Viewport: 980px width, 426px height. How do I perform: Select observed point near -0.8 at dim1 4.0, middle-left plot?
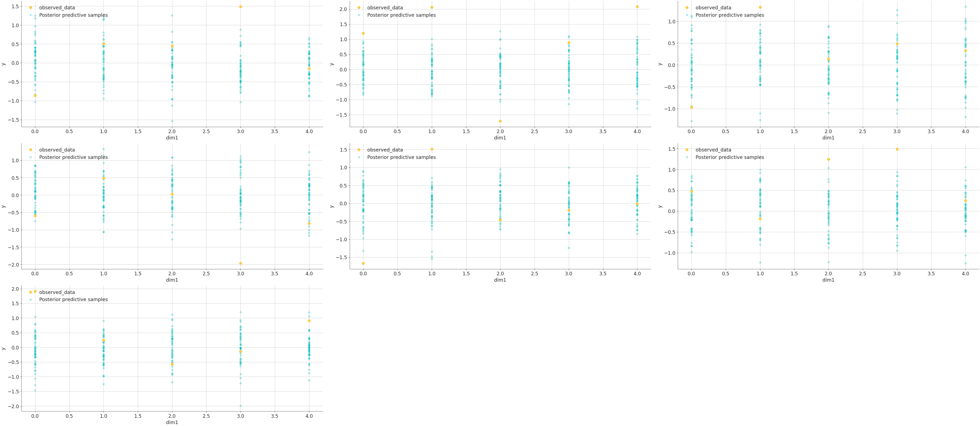click(309, 224)
